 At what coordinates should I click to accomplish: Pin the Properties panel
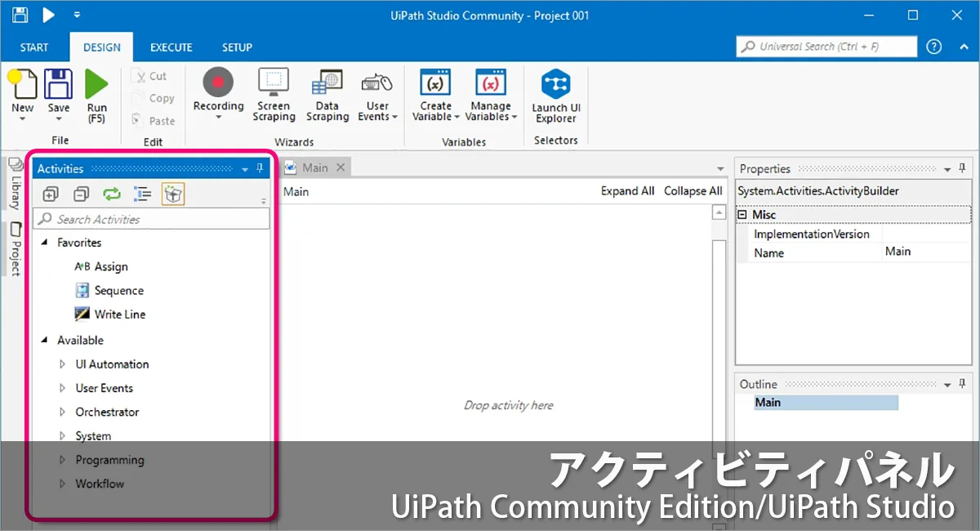963,168
